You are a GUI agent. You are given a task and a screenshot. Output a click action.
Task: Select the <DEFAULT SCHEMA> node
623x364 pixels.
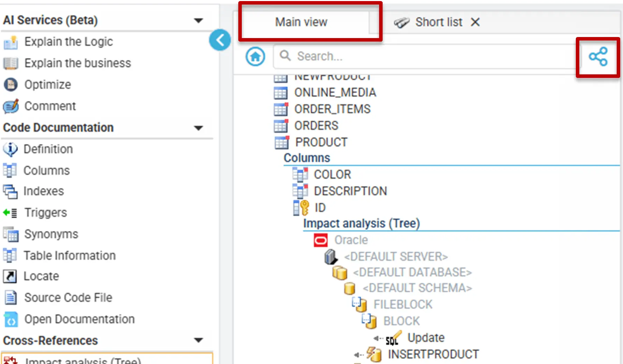click(417, 288)
